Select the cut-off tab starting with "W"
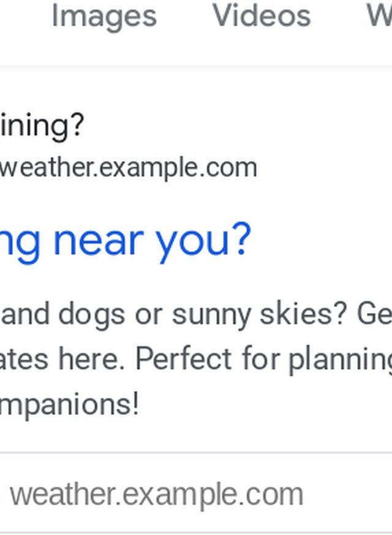Screen dimensions: 392x535 380,16
